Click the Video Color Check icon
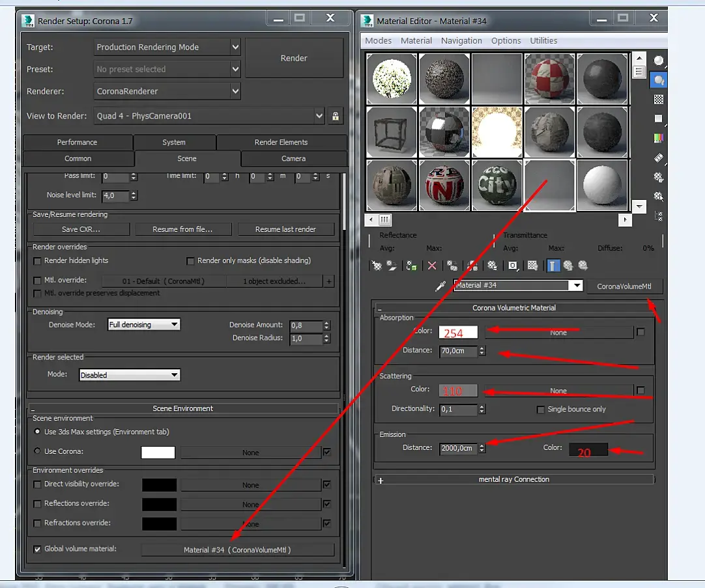Viewport: 705px width, 588px height. click(659, 138)
